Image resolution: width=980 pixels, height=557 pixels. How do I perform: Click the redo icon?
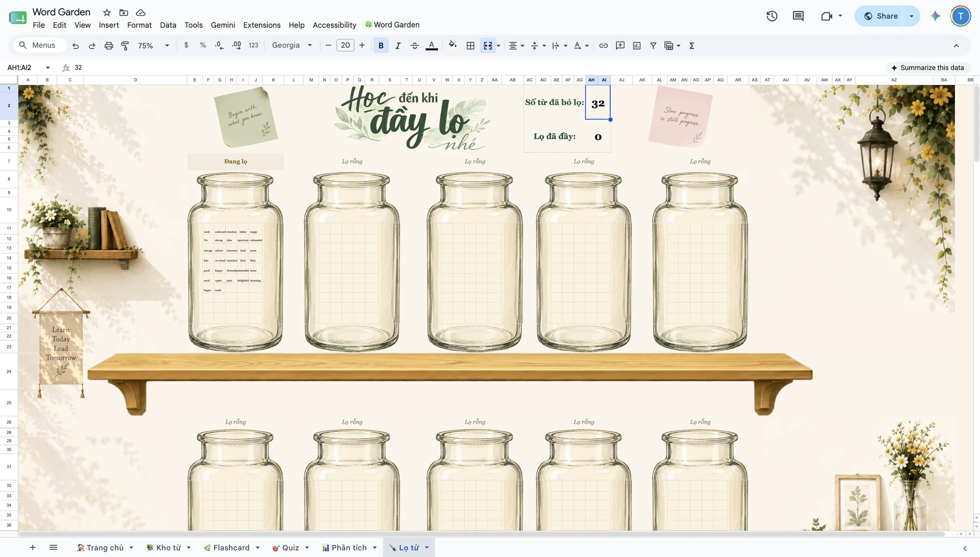(92, 46)
